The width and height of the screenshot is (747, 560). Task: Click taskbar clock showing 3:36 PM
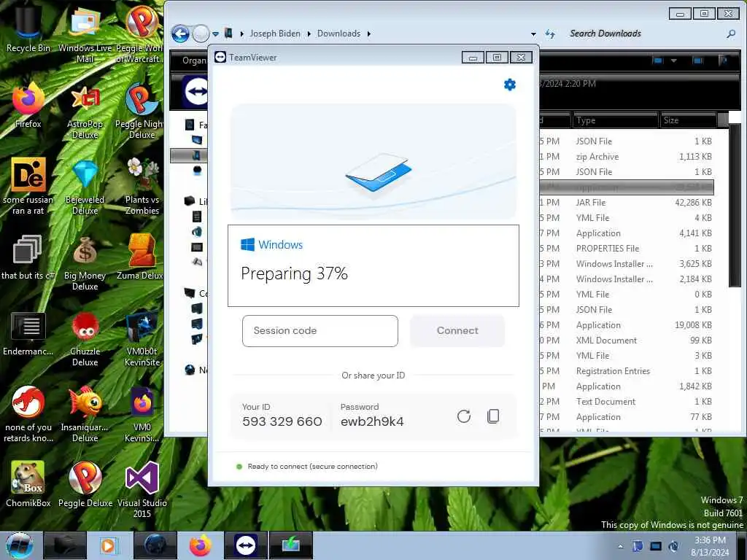click(711, 546)
